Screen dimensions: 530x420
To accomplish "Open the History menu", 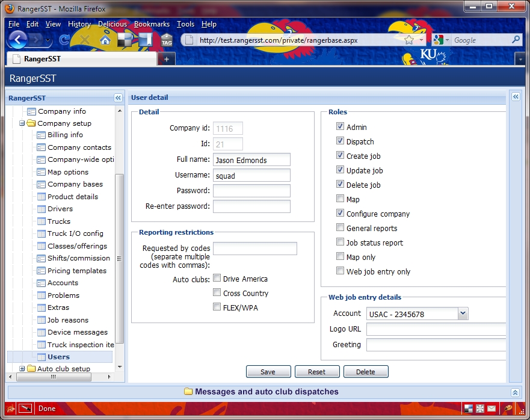I will pyautogui.click(x=79, y=24).
